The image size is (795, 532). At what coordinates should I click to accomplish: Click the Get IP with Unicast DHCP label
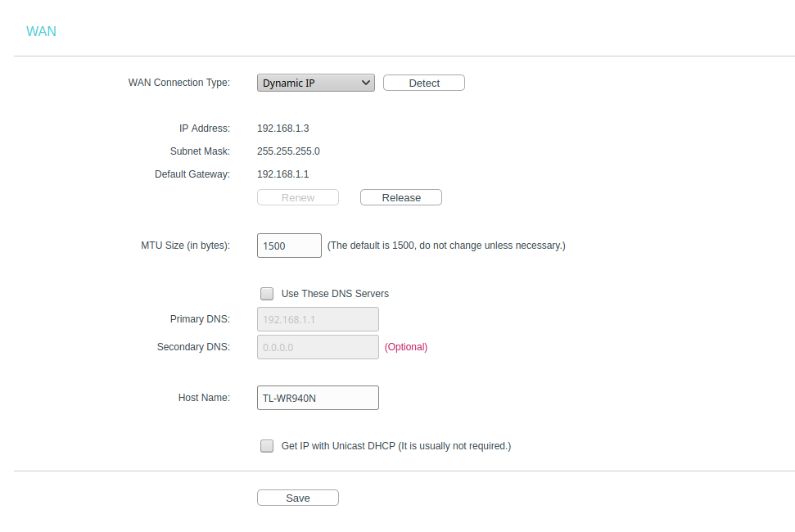[x=396, y=446]
